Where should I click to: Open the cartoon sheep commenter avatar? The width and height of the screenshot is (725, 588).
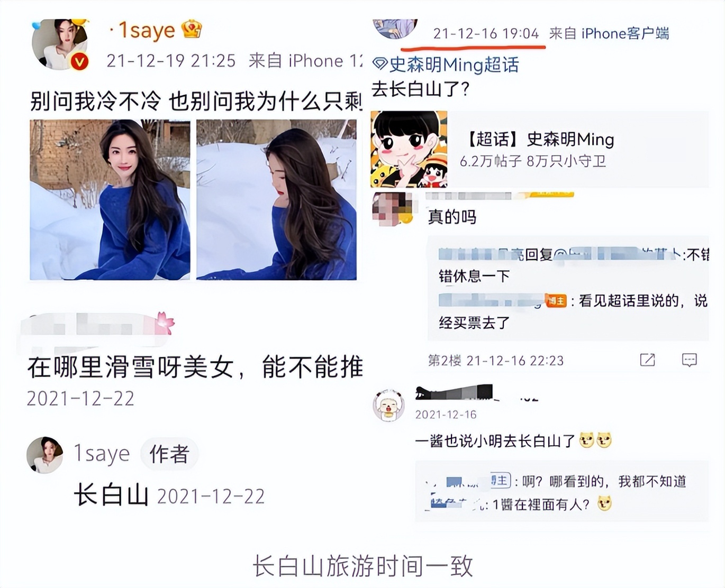pyautogui.click(x=389, y=406)
